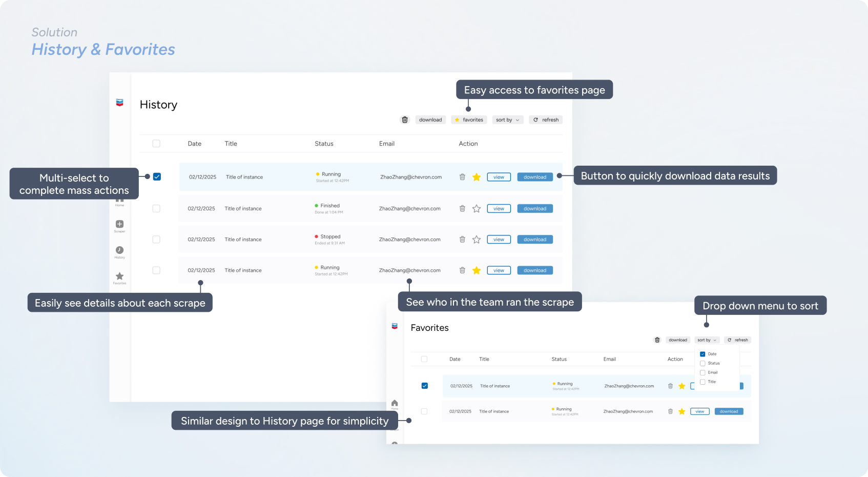Viewport: 868px width, 477px height.
Task: Download results for the Stopped instance
Action: pyautogui.click(x=534, y=240)
